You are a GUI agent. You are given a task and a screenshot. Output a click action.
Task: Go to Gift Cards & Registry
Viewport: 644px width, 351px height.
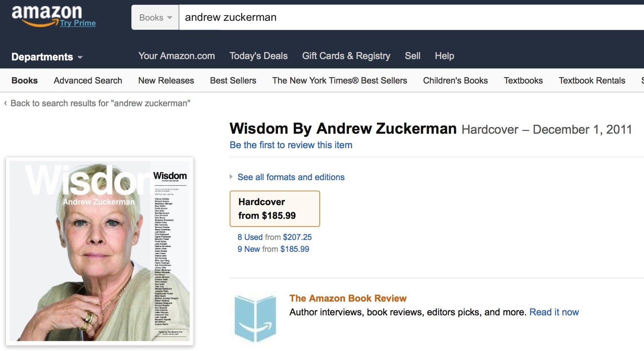[346, 56]
